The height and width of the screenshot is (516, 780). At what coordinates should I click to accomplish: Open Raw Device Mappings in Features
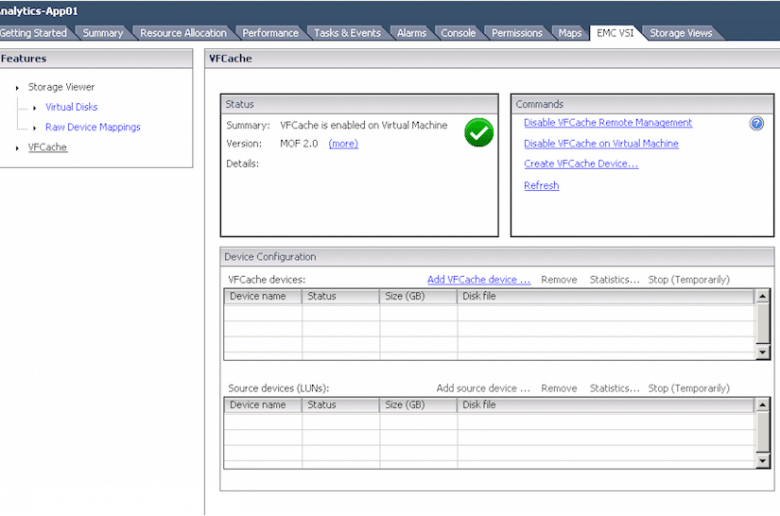pyautogui.click(x=93, y=127)
